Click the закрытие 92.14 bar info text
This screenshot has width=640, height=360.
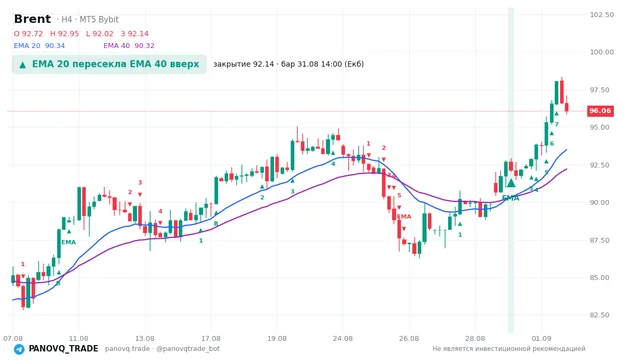pos(288,64)
